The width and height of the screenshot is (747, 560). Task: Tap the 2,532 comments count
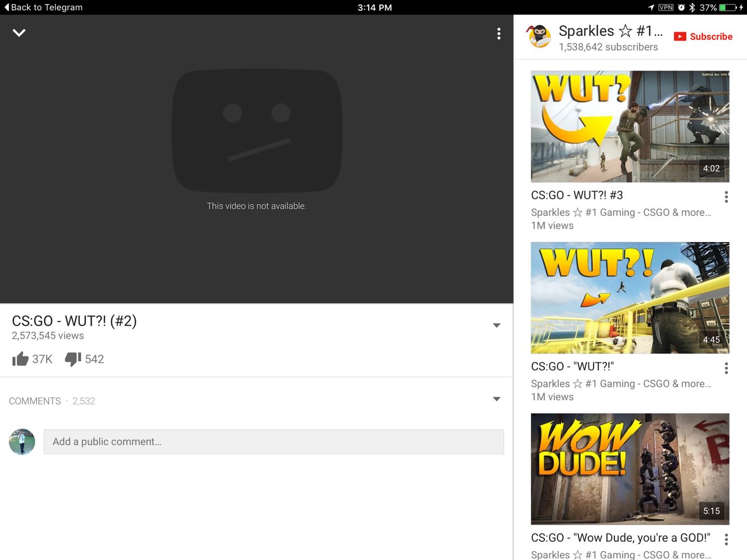[x=83, y=401]
